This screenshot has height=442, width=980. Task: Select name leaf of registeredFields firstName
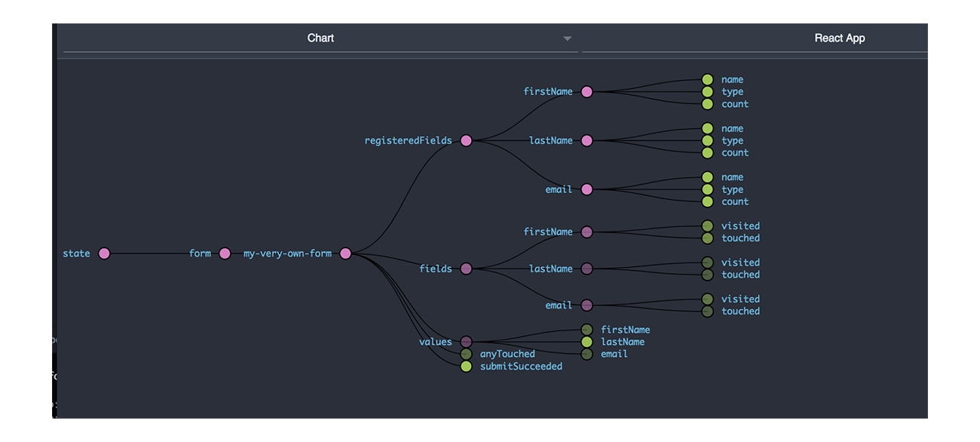click(x=707, y=79)
